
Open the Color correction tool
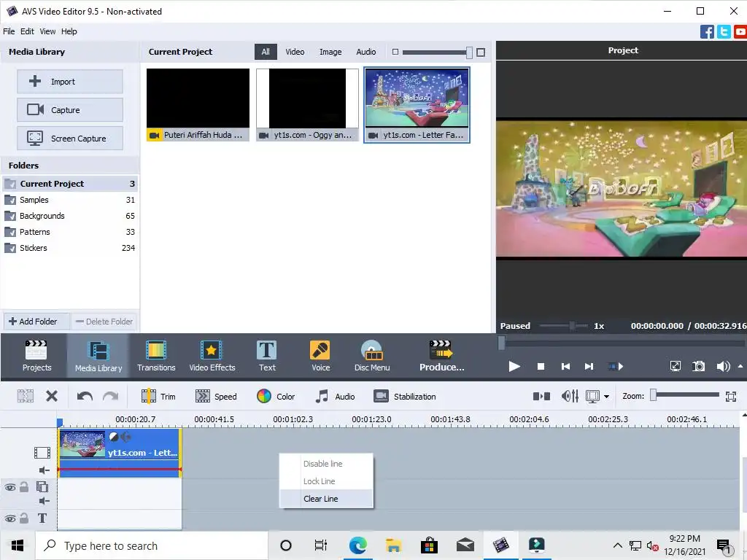(x=276, y=396)
